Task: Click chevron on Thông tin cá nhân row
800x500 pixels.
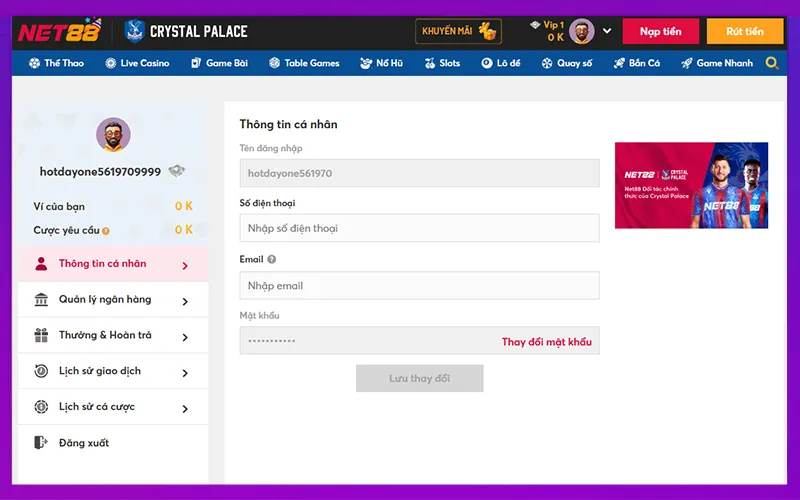Action: tap(185, 266)
